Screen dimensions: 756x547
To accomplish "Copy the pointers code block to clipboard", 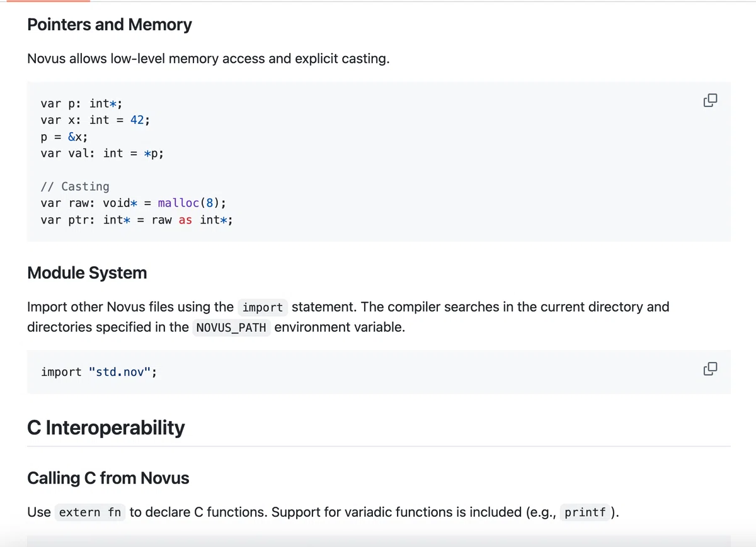I will tap(710, 101).
